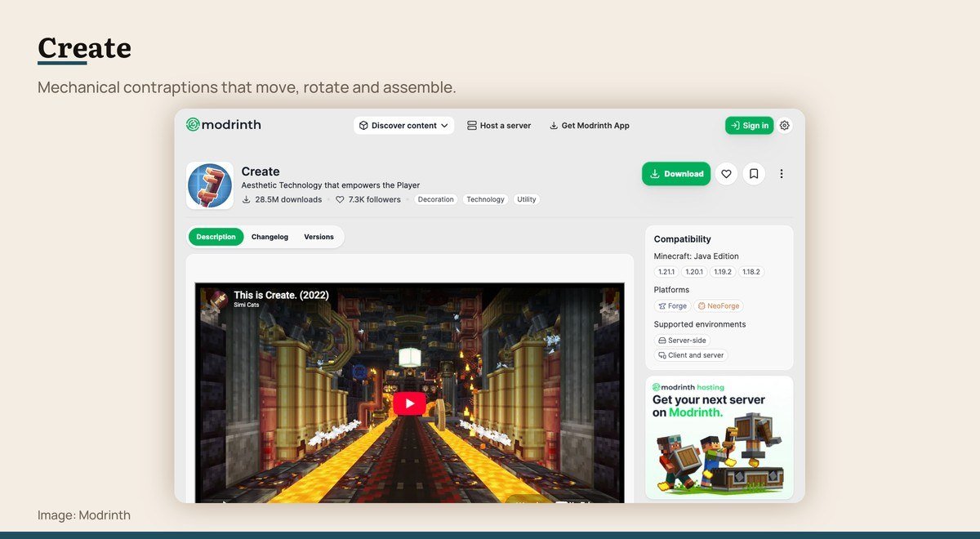
Task: Select the 1.18.2 version tag
Action: [x=751, y=272]
